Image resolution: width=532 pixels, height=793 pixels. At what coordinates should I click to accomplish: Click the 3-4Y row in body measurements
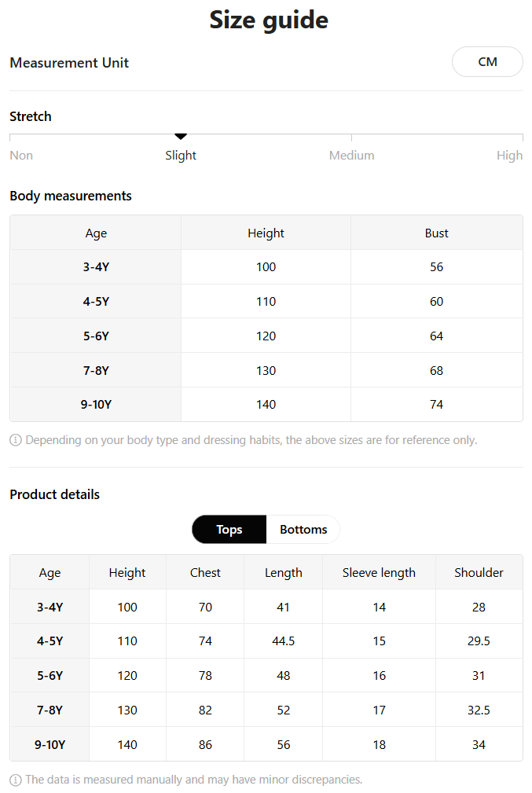[x=266, y=267]
